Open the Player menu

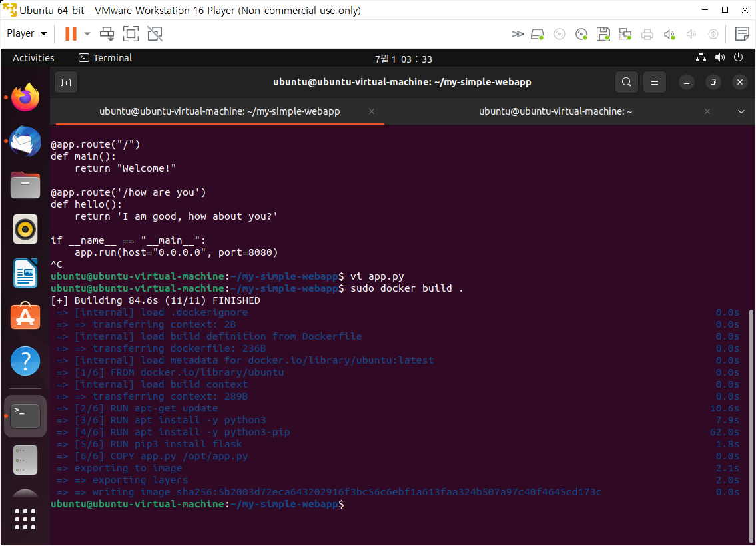pyautogui.click(x=27, y=33)
